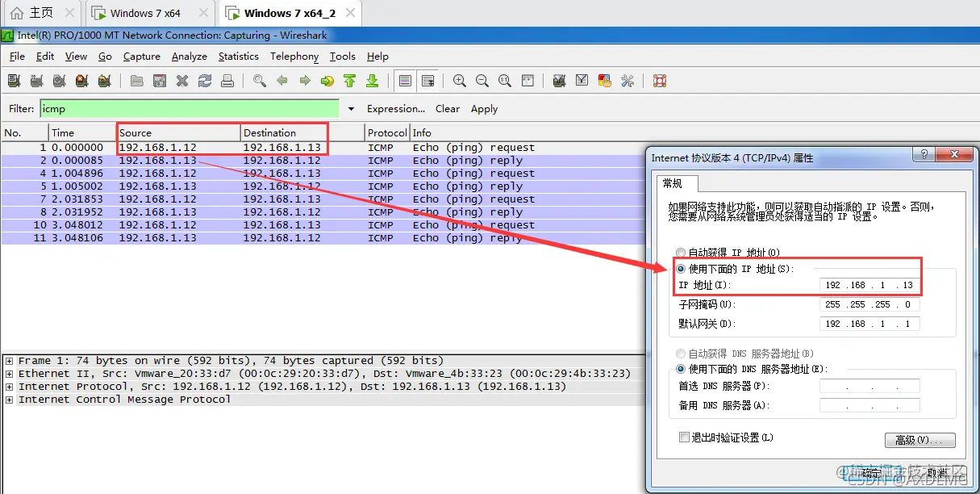980x494 pixels.
Task: Select packet 11 at time 3.048106
Action: coord(323,238)
